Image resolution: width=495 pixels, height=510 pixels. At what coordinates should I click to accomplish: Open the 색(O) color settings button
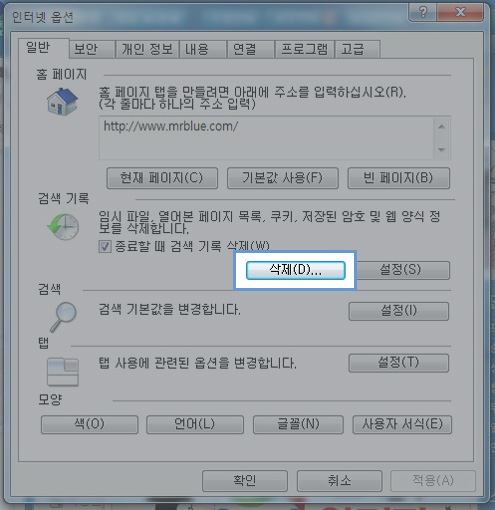(89, 424)
